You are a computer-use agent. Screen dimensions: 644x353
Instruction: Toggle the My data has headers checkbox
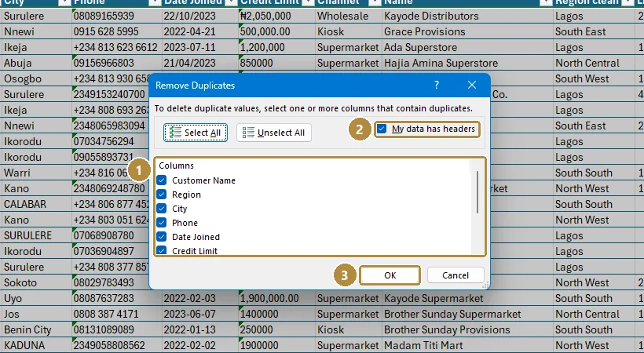pos(382,129)
